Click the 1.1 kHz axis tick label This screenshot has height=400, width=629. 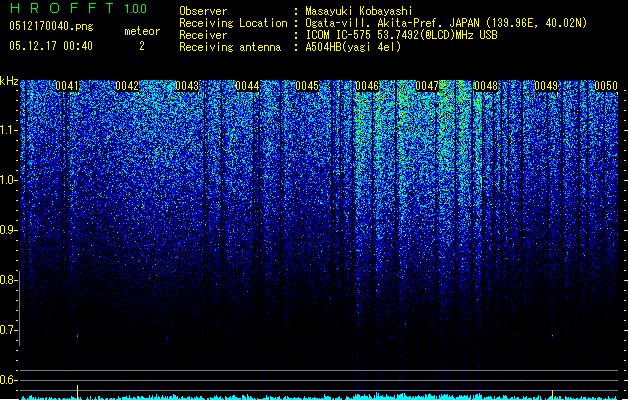pyautogui.click(x=8, y=130)
